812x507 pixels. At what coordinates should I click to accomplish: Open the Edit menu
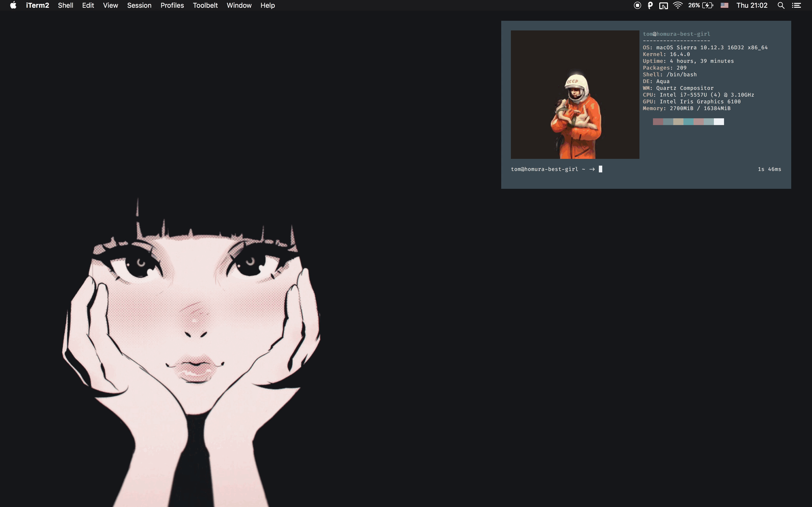coord(88,5)
